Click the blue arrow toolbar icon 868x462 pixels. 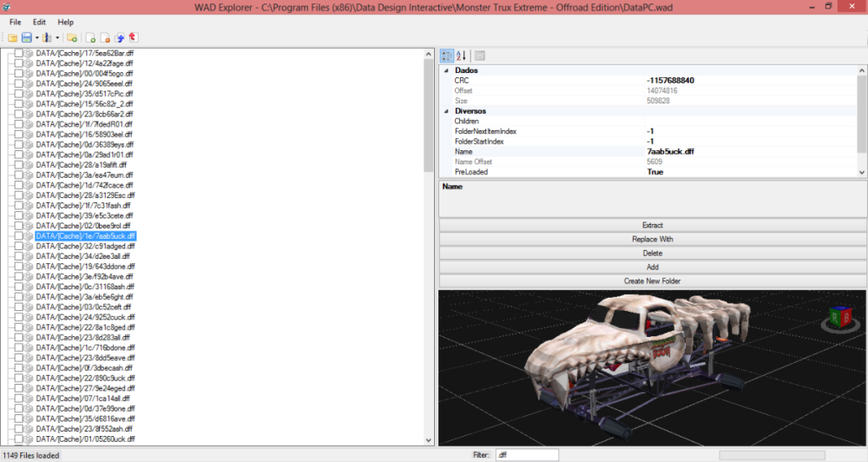pos(119,37)
